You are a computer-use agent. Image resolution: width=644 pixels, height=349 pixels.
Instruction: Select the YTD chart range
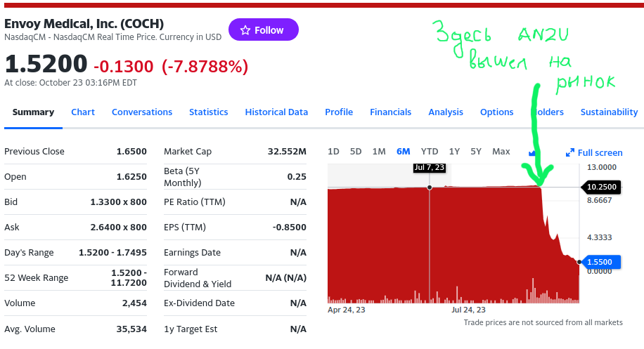[x=430, y=152]
